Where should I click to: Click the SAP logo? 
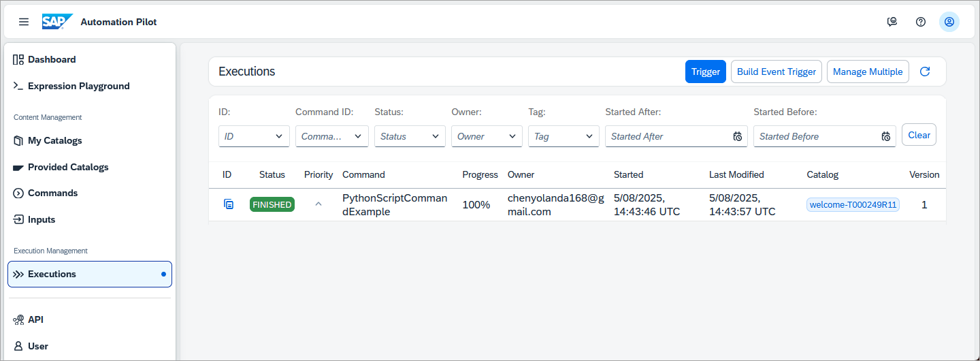point(57,22)
